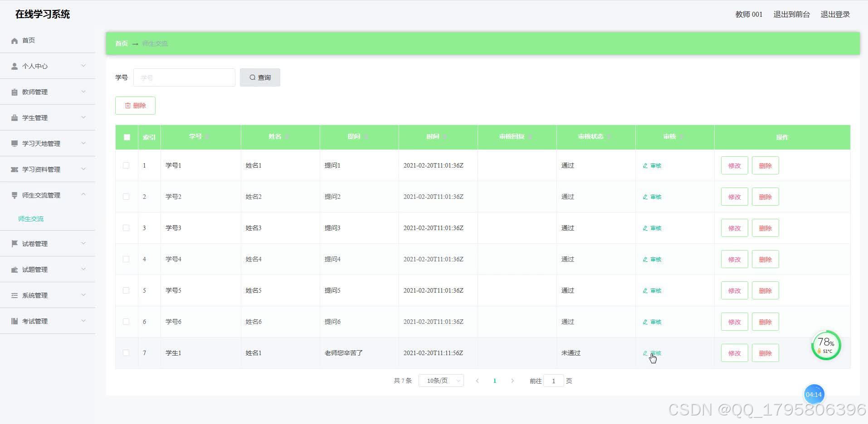
Task: Click 退出到前台 in the top bar
Action: tap(791, 14)
